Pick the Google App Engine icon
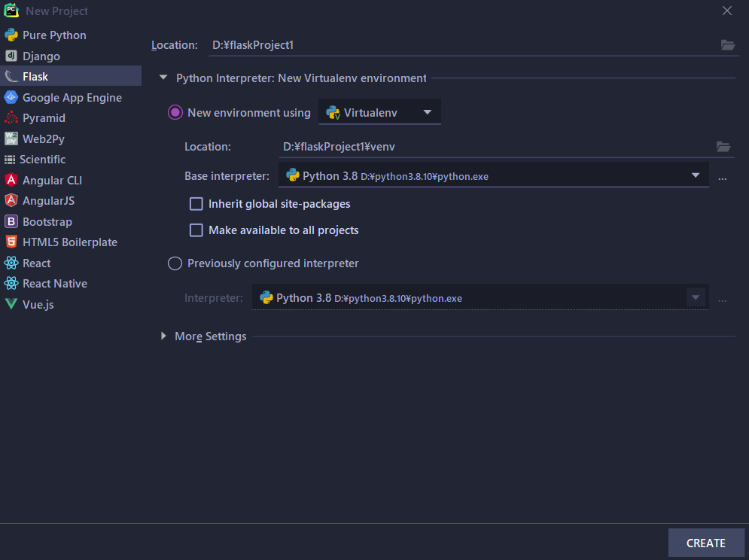This screenshot has height=560, width=749. pyautogui.click(x=11, y=98)
